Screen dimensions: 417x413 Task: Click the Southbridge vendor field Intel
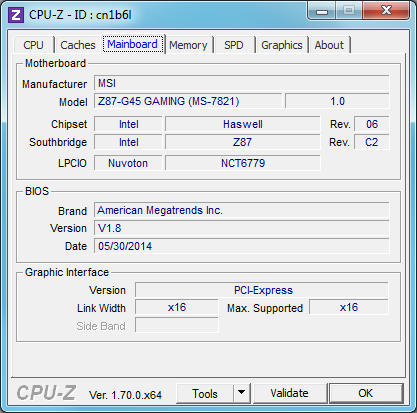click(128, 142)
